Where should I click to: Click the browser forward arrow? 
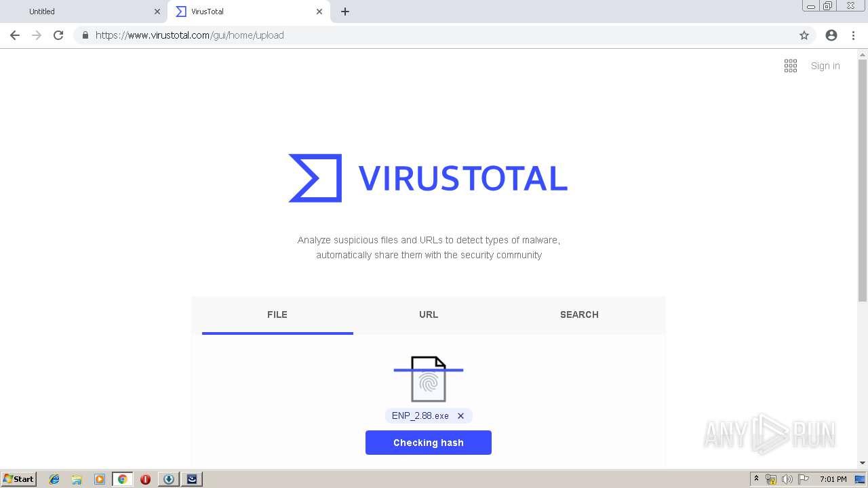point(37,35)
